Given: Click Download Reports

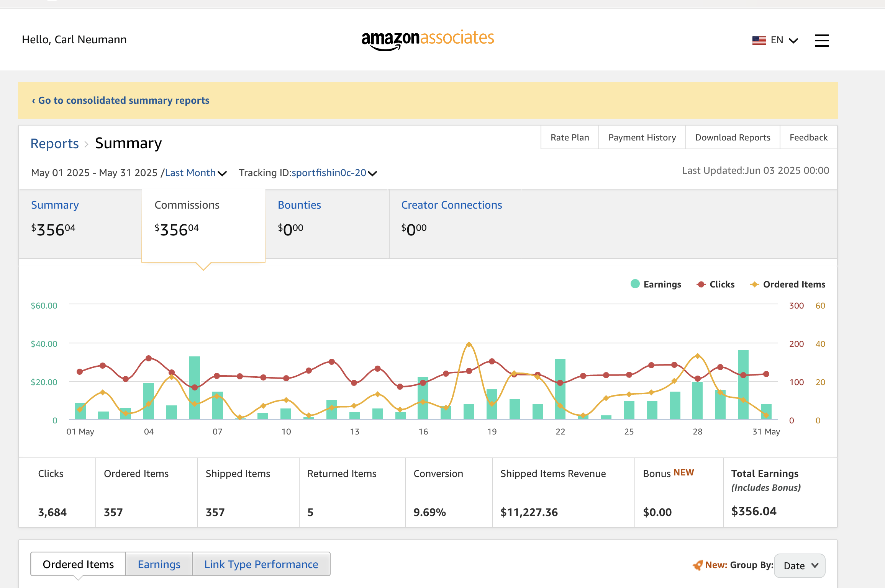Looking at the screenshot, I should (x=733, y=137).
